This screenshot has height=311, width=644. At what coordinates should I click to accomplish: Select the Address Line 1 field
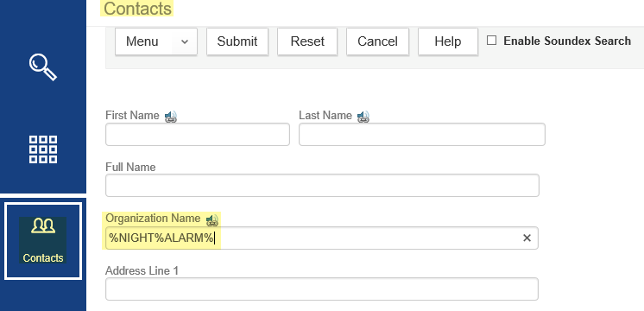coord(322,289)
